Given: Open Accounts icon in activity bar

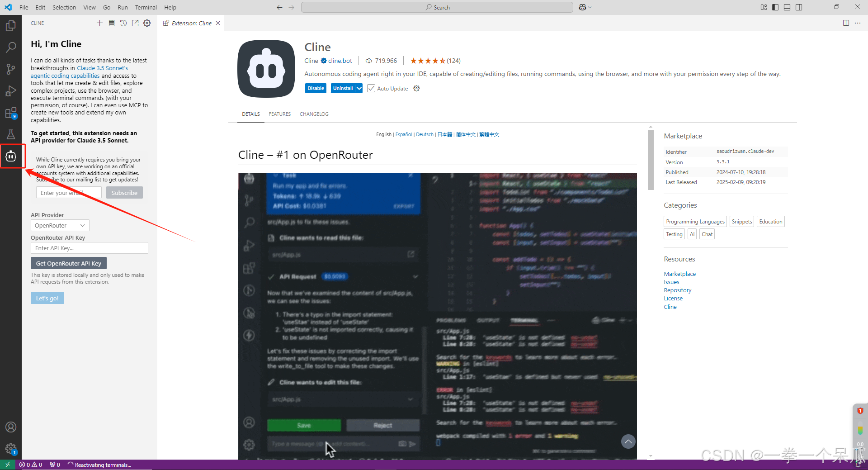Looking at the screenshot, I should 11,427.
